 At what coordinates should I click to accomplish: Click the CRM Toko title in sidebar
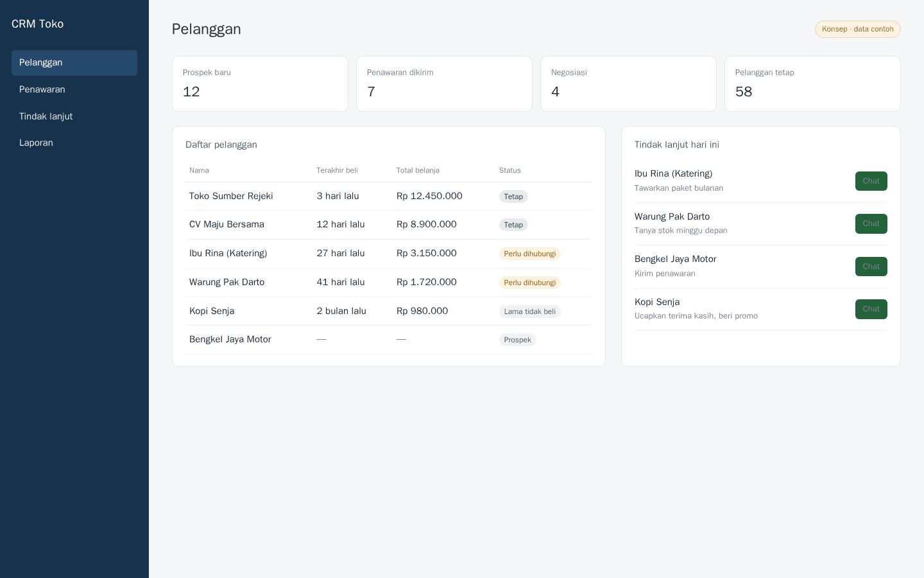37,24
